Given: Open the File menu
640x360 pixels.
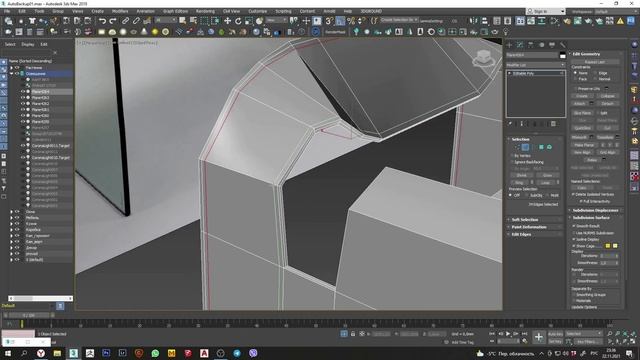Looking at the screenshot, I should coord(7,11).
